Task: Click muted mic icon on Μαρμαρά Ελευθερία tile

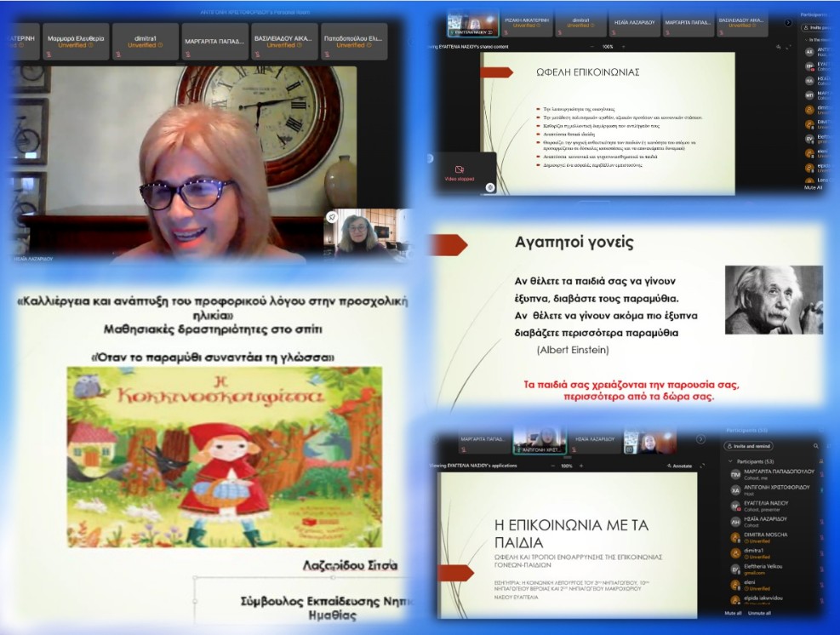Action: [49, 54]
